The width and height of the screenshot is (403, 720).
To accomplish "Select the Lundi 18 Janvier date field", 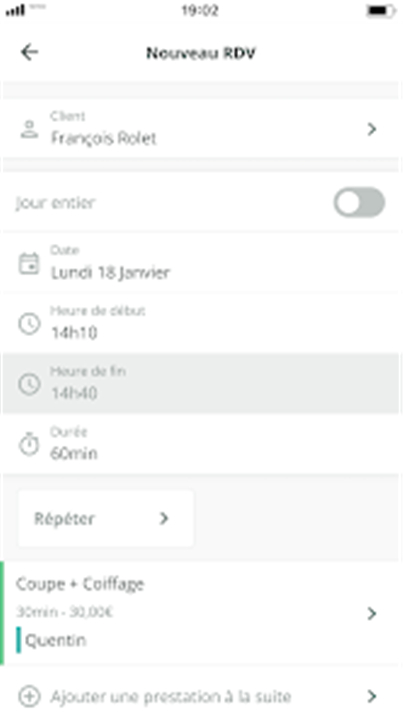I will click(x=202, y=264).
